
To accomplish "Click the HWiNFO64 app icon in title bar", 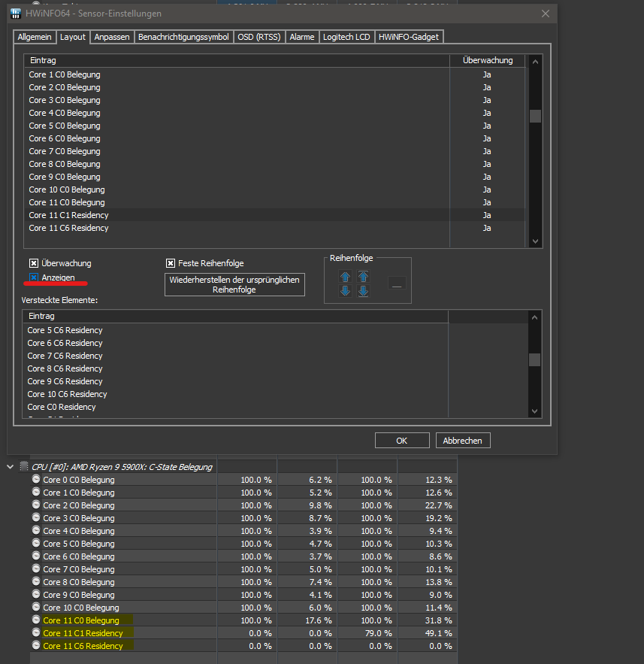I will [16, 14].
